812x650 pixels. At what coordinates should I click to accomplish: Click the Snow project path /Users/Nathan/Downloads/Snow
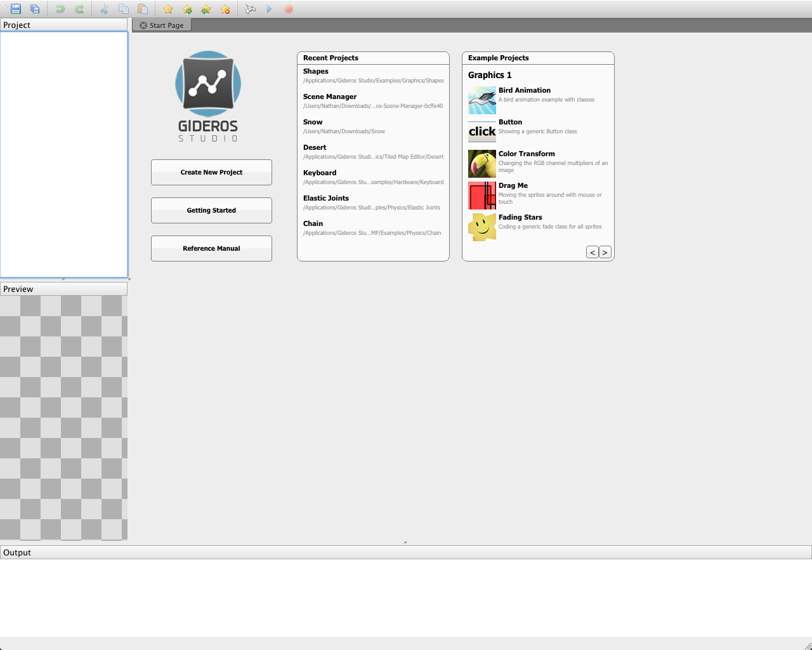344,131
